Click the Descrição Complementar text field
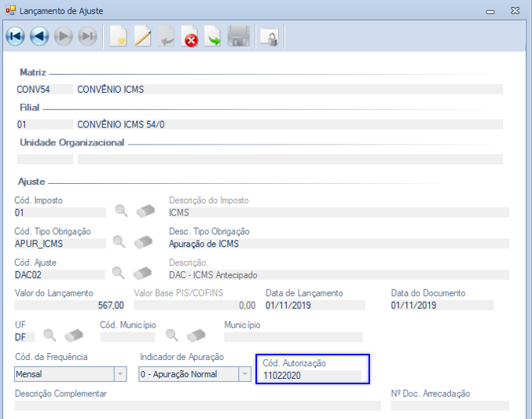 (x=198, y=406)
